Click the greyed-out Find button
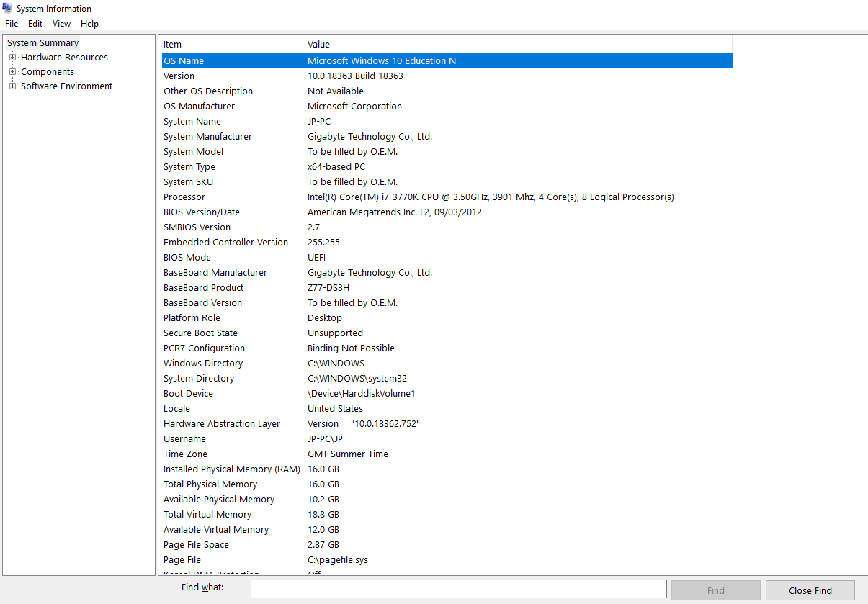Image resolution: width=868 pixels, height=604 pixels. [715, 590]
